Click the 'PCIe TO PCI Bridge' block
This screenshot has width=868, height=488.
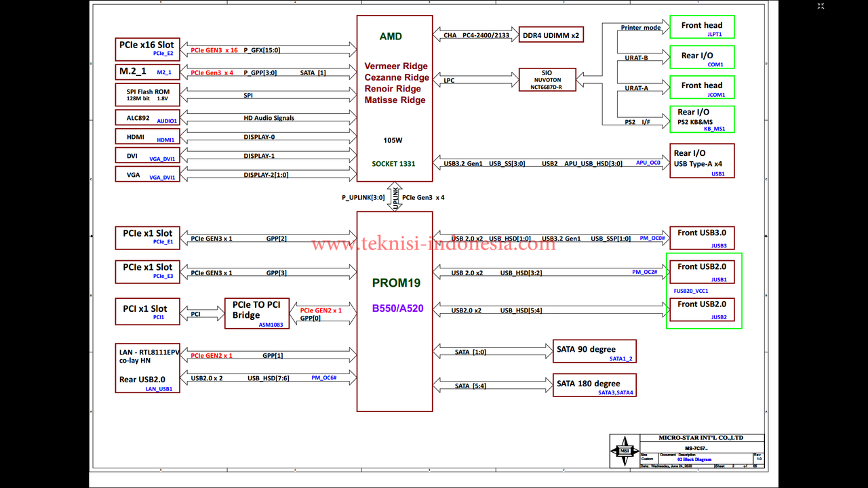click(257, 314)
